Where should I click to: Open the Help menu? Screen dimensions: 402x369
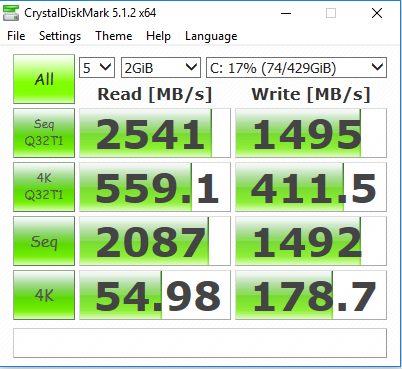point(158,36)
